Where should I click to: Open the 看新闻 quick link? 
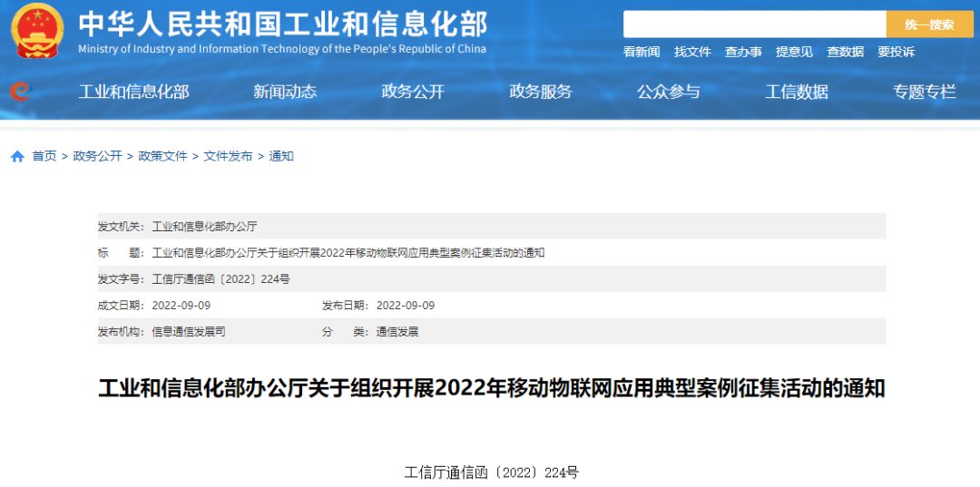click(642, 53)
